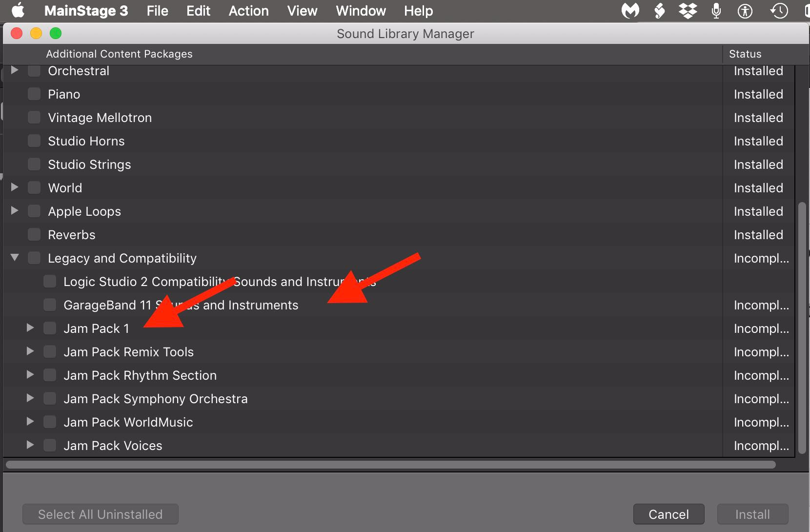The height and width of the screenshot is (532, 810).
Task: Click the Malwarebytes menu bar icon
Action: coord(630,11)
